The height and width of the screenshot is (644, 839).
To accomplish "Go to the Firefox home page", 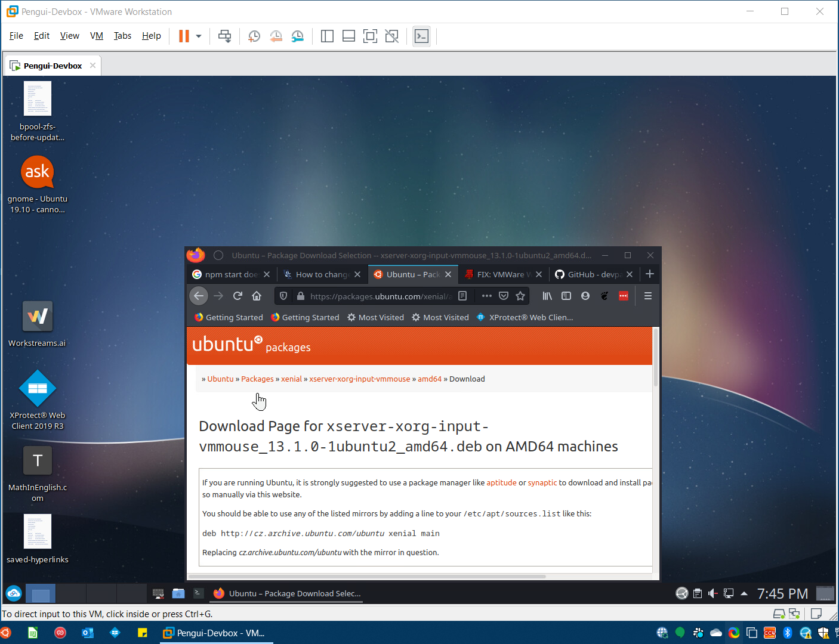I will click(x=257, y=296).
